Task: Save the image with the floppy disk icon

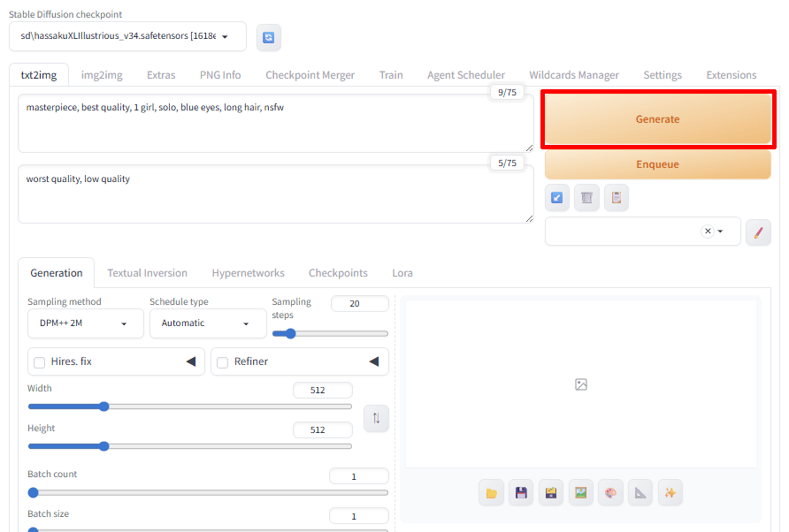Action: [521, 493]
